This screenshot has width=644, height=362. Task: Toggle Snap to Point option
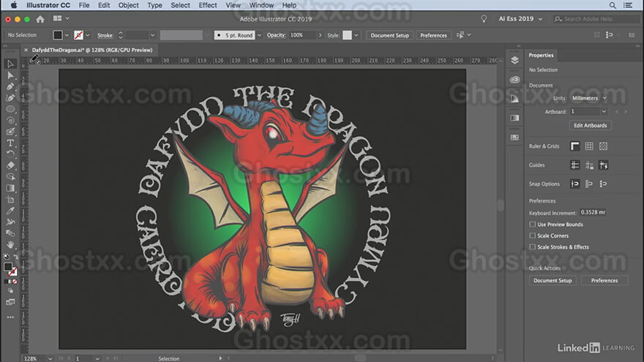coord(575,184)
